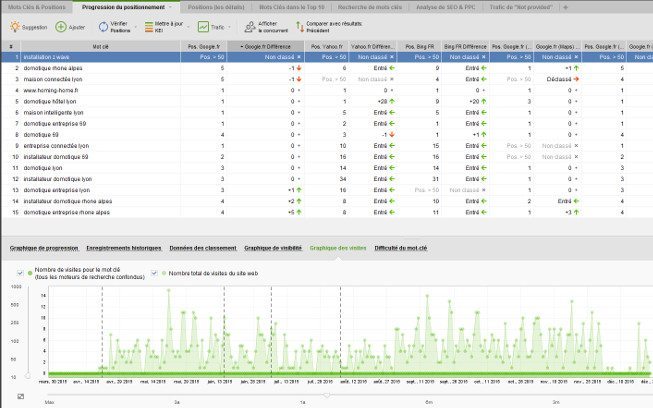This screenshot has width=653, height=408.
Task: Open Trafic de "Not provided" tab
Action: tap(521, 7)
